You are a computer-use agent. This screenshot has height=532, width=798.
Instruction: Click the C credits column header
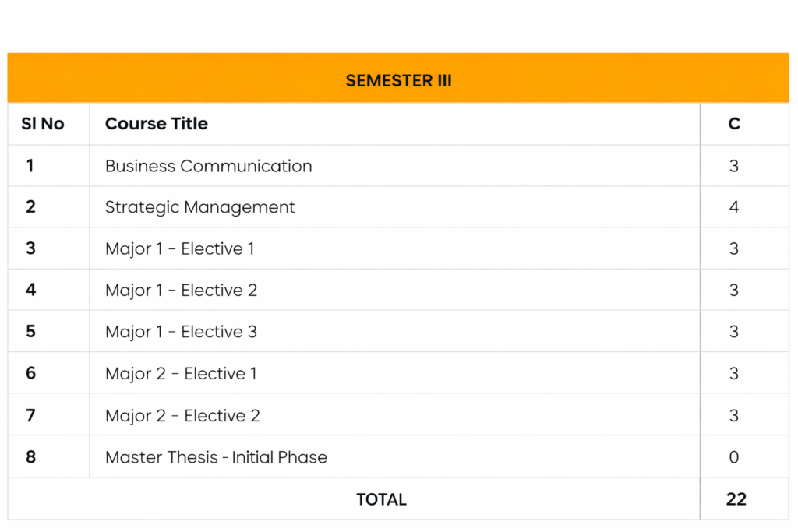tap(733, 124)
